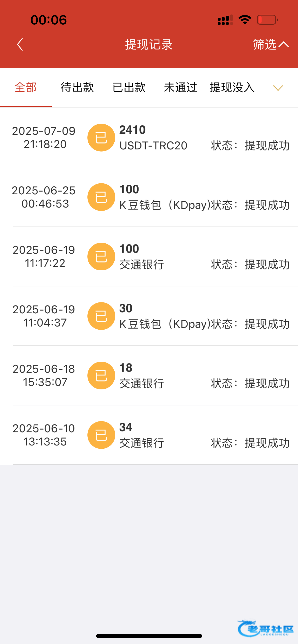Tap status icon for 2410 USDT-TRC20 withdrawal
The height and width of the screenshot is (644, 298).
pyautogui.click(x=101, y=138)
